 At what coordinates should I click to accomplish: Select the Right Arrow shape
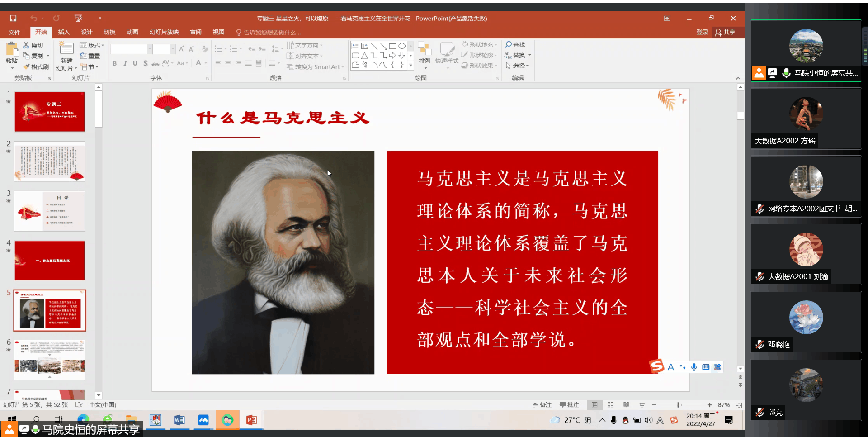tap(392, 56)
